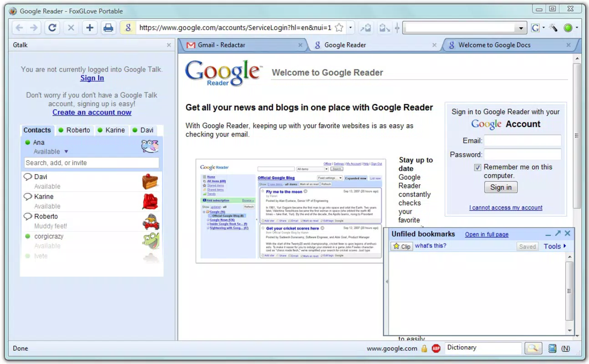Bookmark this page with the star icon
This screenshot has width=589, height=364.
(x=339, y=28)
